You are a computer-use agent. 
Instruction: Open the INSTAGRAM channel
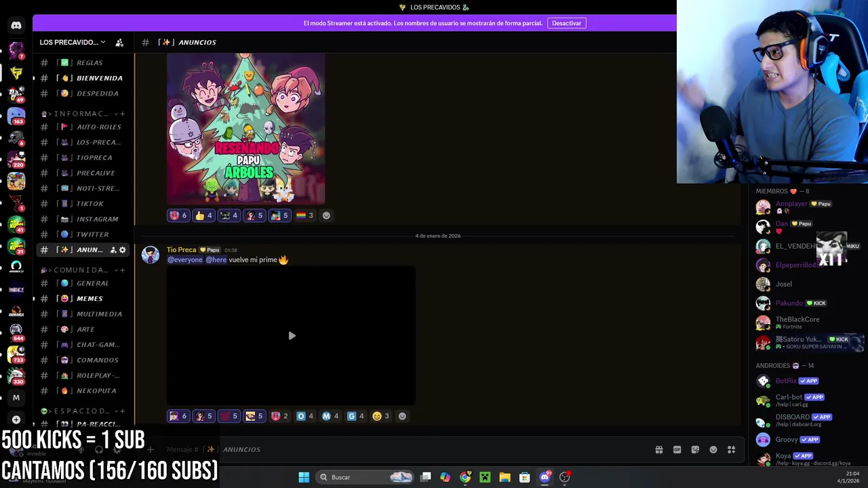(x=81, y=219)
